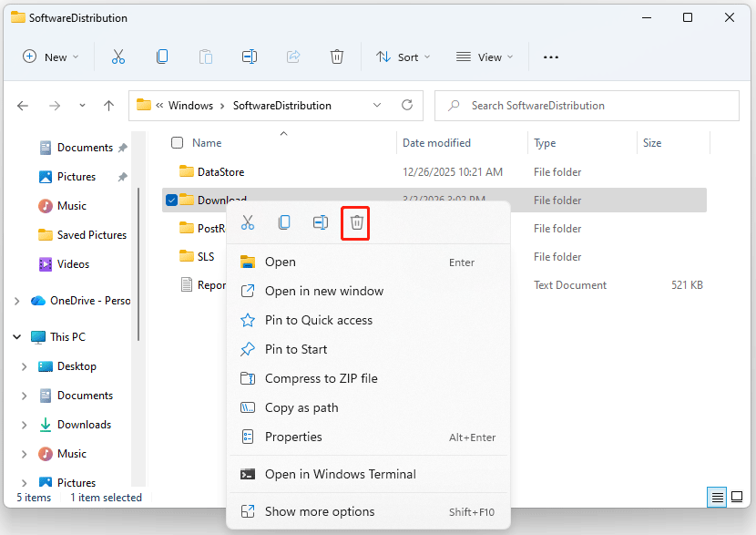Viewport: 756px width, 535px height.
Task: Expand the This PC tree item
Action: pos(16,336)
